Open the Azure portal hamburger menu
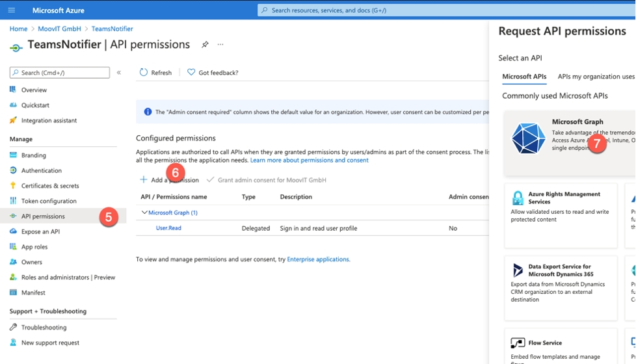The width and height of the screenshot is (636, 364). [x=11, y=10]
